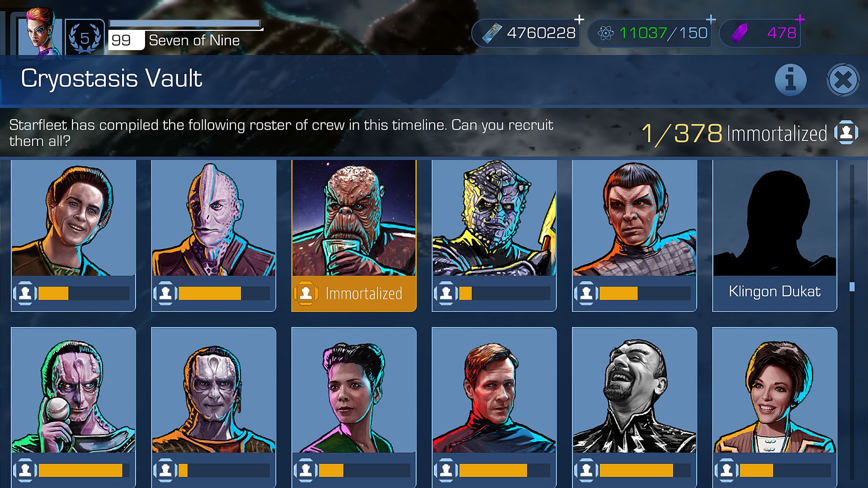Open the Cardassian holding a baseball card

pos(73,407)
